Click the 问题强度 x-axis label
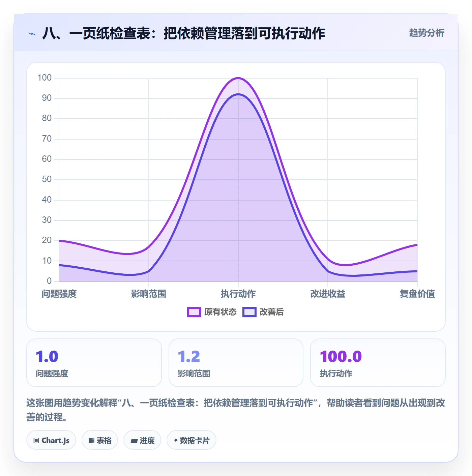Viewport: 472px width, 476px height. point(59,294)
